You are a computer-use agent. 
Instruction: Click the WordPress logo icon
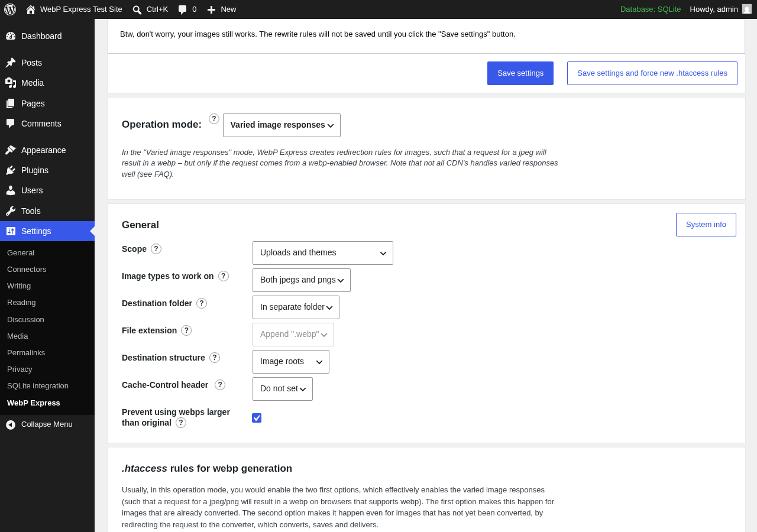(10, 9)
